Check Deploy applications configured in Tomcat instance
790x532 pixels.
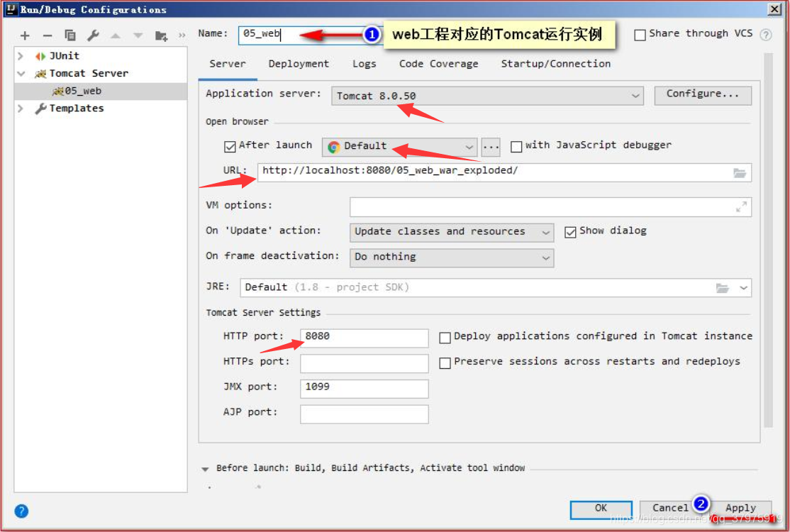tap(445, 338)
